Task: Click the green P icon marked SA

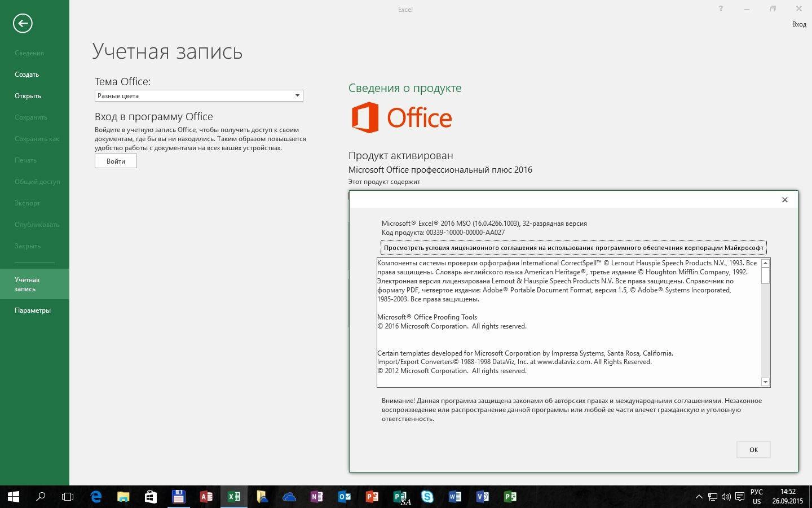Action: pos(400,497)
